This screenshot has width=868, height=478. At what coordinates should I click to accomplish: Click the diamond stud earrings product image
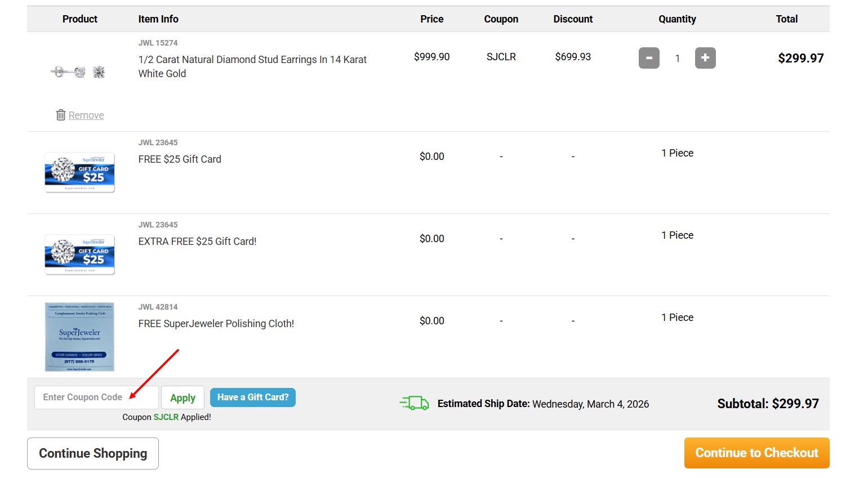click(78, 72)
